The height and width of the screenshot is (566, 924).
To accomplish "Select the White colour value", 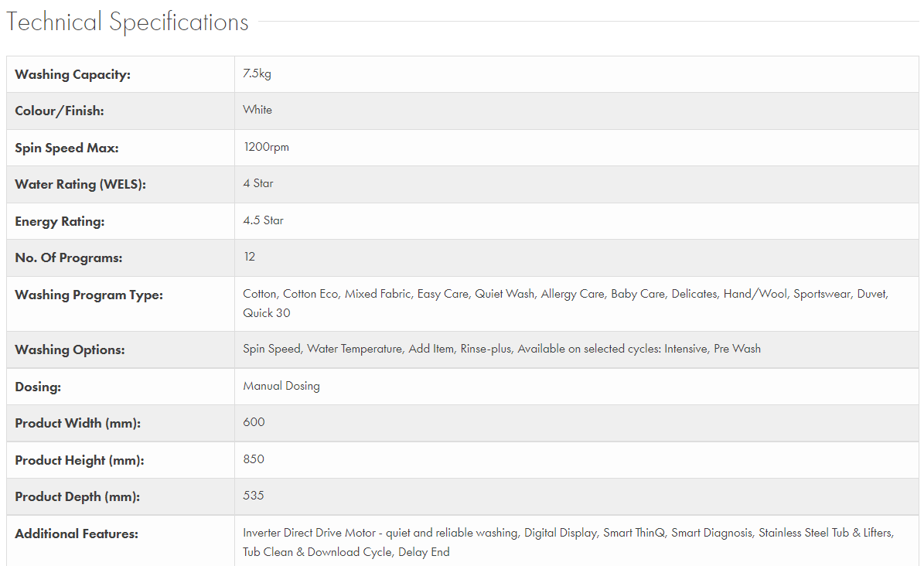I will pos(257,110).
